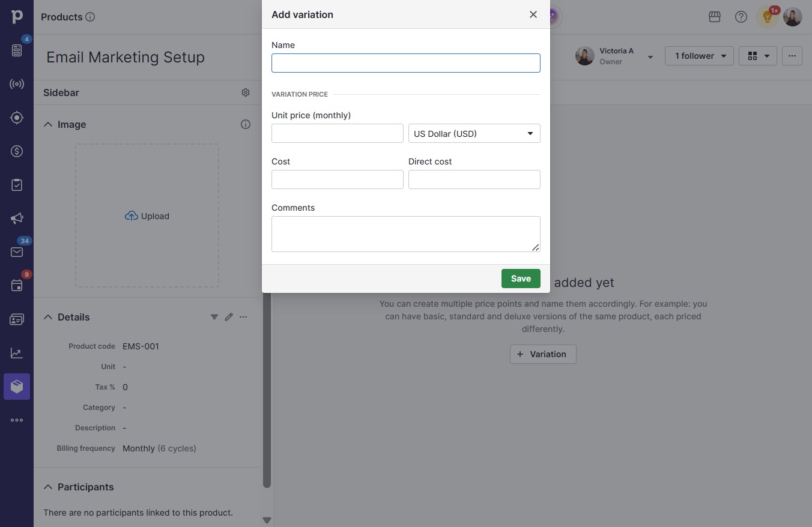Click info icon next to Products title
The height and width of the screenshot is (527, 812).
(x=90, y=17)
